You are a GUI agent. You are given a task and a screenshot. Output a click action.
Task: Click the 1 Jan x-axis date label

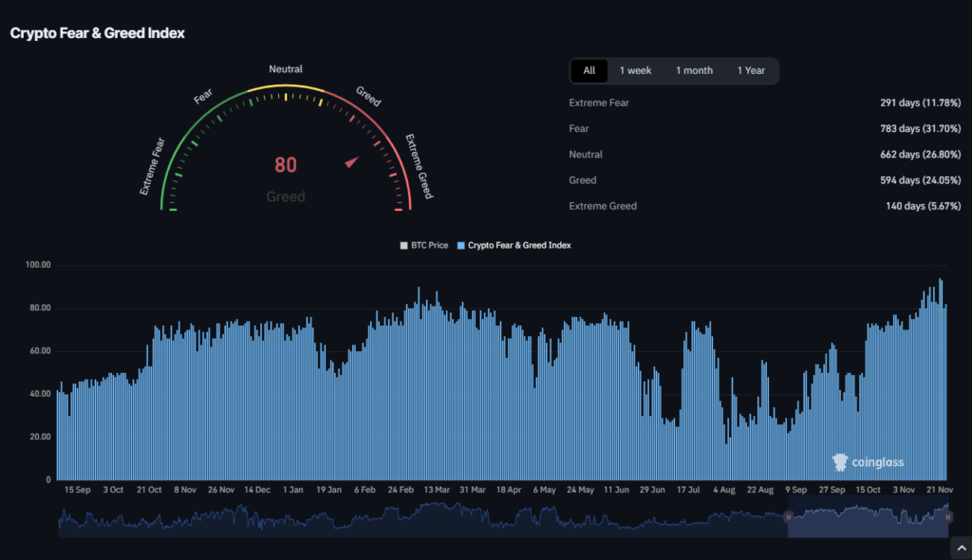[x=292, y=490]
